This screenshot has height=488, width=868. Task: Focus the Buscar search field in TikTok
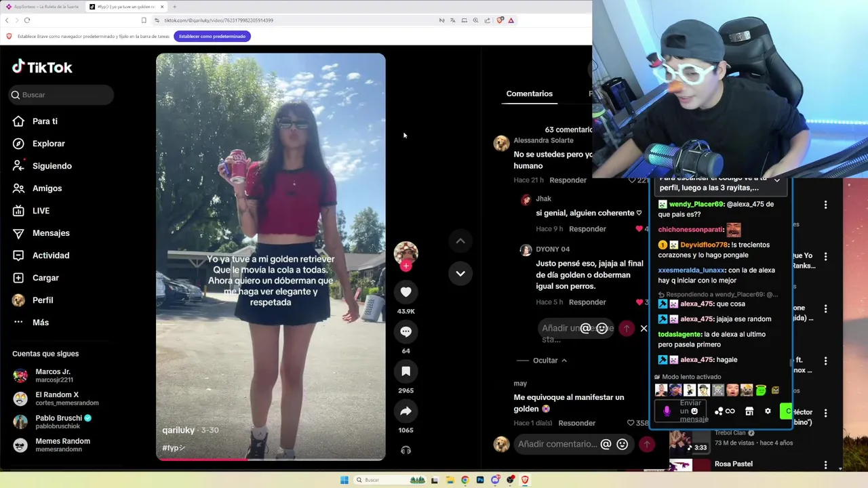61,95
